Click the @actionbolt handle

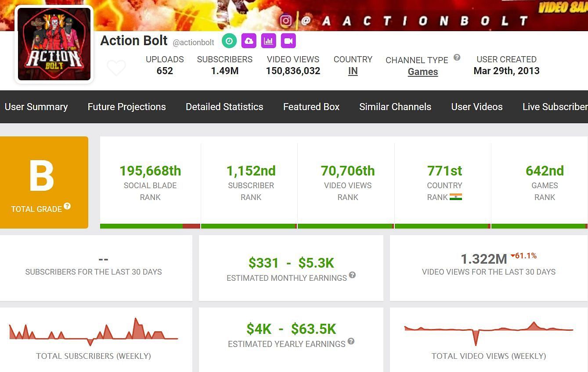(x=194, y=43)
